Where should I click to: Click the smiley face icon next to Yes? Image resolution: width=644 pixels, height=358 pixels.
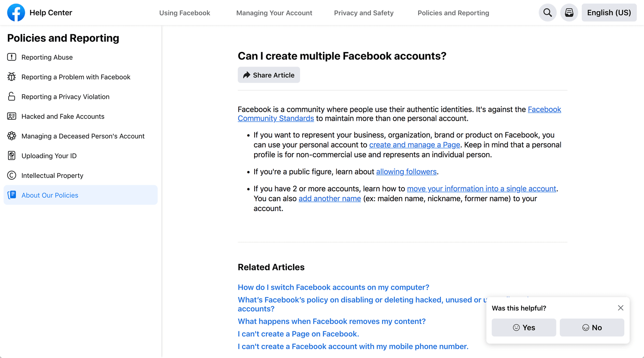pos(516,327)
